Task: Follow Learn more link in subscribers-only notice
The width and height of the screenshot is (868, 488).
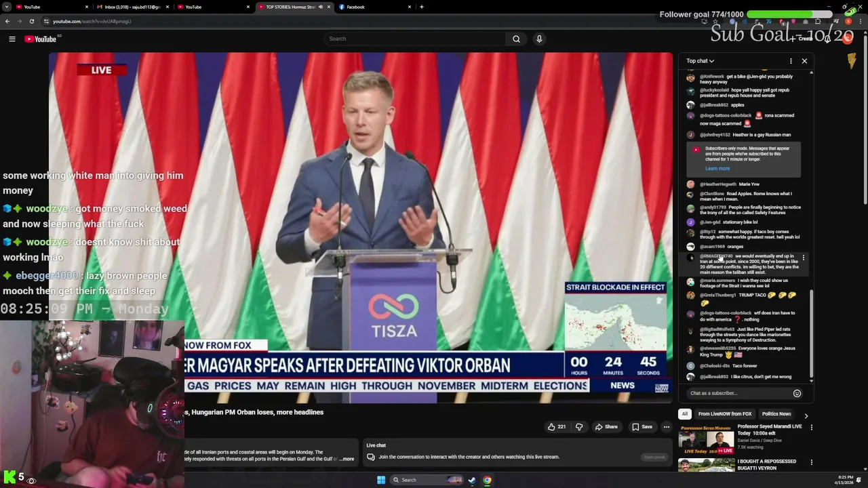Action: (717, 169)
